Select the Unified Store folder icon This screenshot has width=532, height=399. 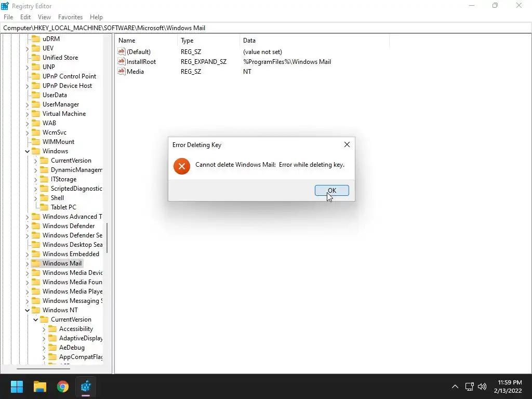[x=36, y=57]
